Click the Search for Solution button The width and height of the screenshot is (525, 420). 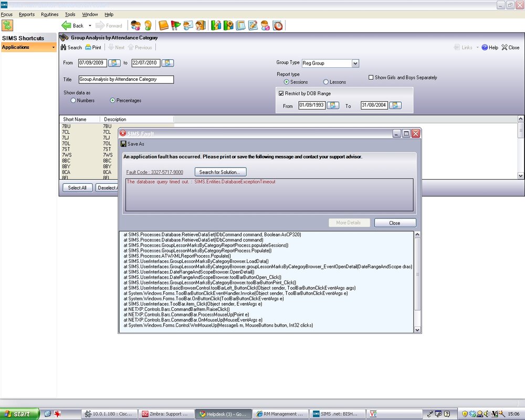[x=220, y=172]
